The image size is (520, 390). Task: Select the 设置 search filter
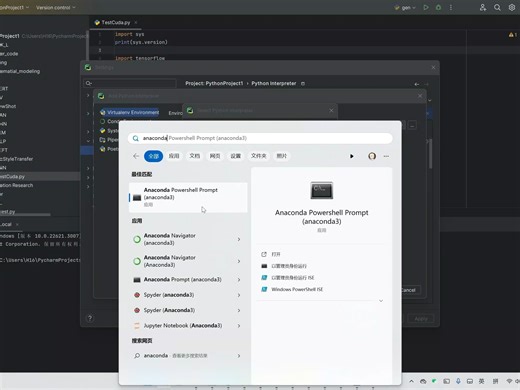pyautogui.click(x=236, y=156)
